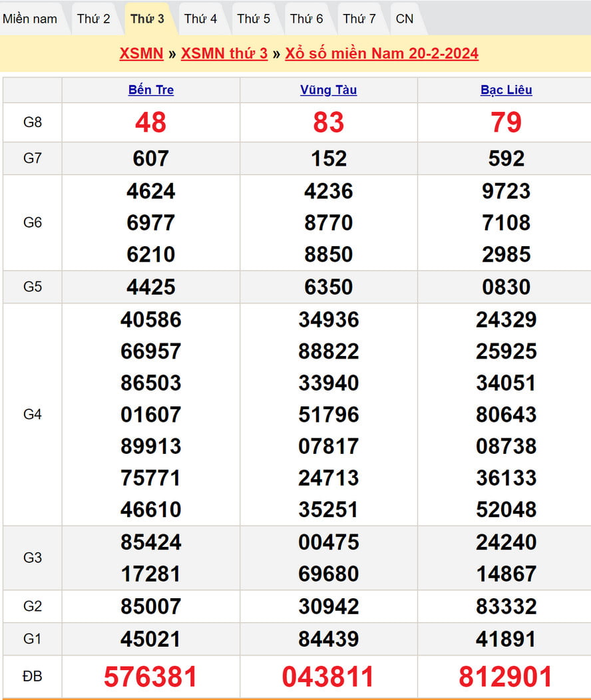Viewport: 591px width, 700px height.
Task: Open the Bến Tre province link
Action: point(151,90)
